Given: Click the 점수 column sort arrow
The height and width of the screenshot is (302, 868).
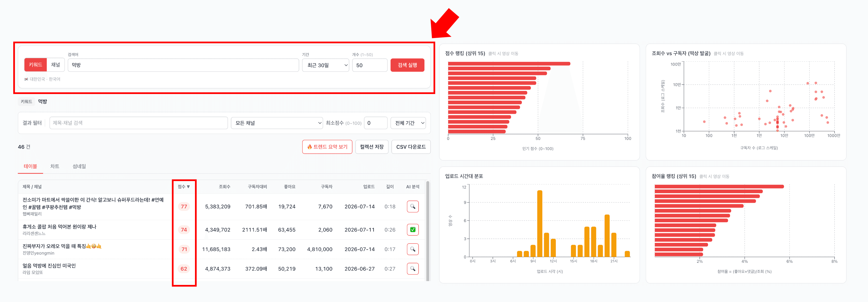Looking at the screenshot, I should coord(188,187).
